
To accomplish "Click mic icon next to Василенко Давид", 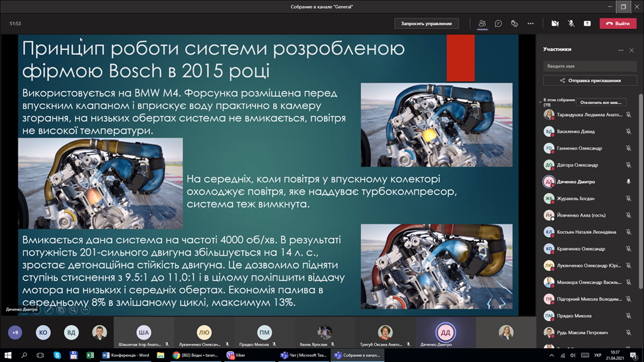I will click(628, 131).
